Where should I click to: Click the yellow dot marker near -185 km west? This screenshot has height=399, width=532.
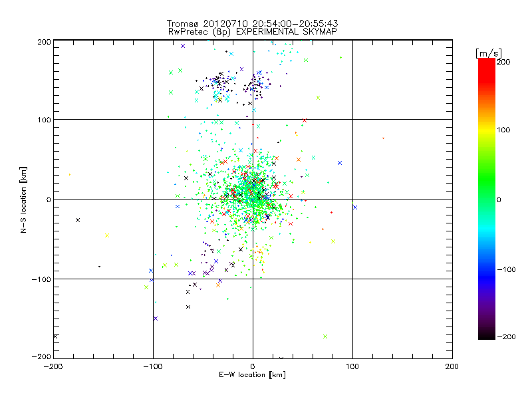click(x=70, y=175)
